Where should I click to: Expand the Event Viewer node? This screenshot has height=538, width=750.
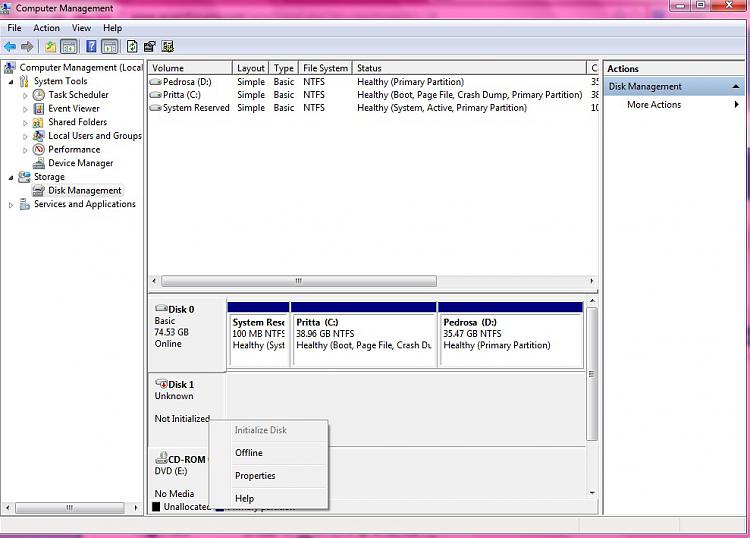pos(25,109)
